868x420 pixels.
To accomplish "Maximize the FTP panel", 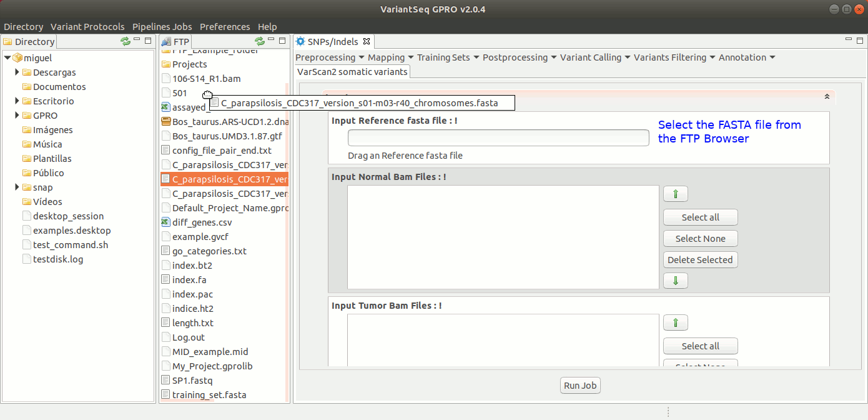I will click(x=282, y=41).
